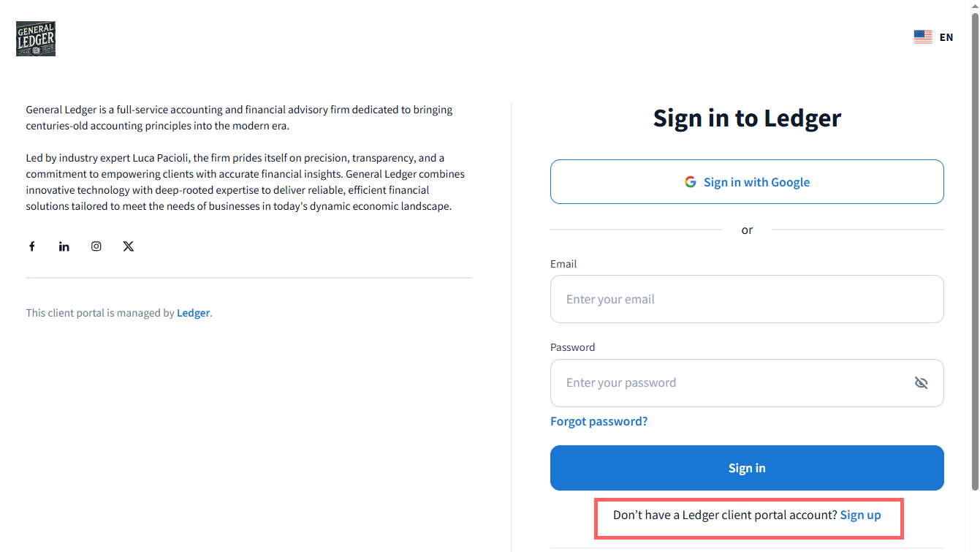Click the Forgot password? link
This screenshot has height=552, width=980.
click(599, 421)
